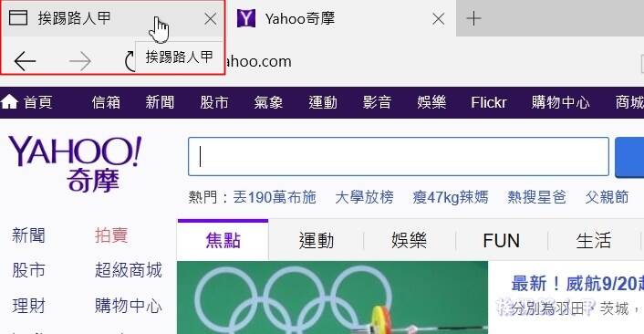Click the browser forward arrow button

[80, 61]
